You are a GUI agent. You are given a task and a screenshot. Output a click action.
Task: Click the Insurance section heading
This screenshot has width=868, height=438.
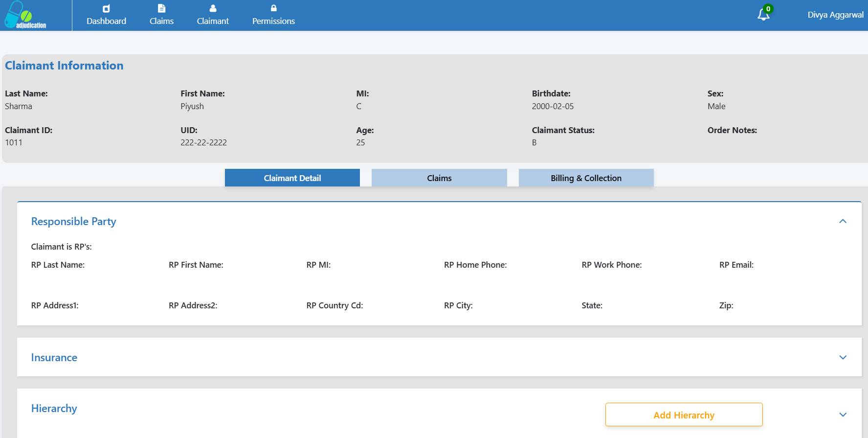pyautogui.click(x=54, y=358)
